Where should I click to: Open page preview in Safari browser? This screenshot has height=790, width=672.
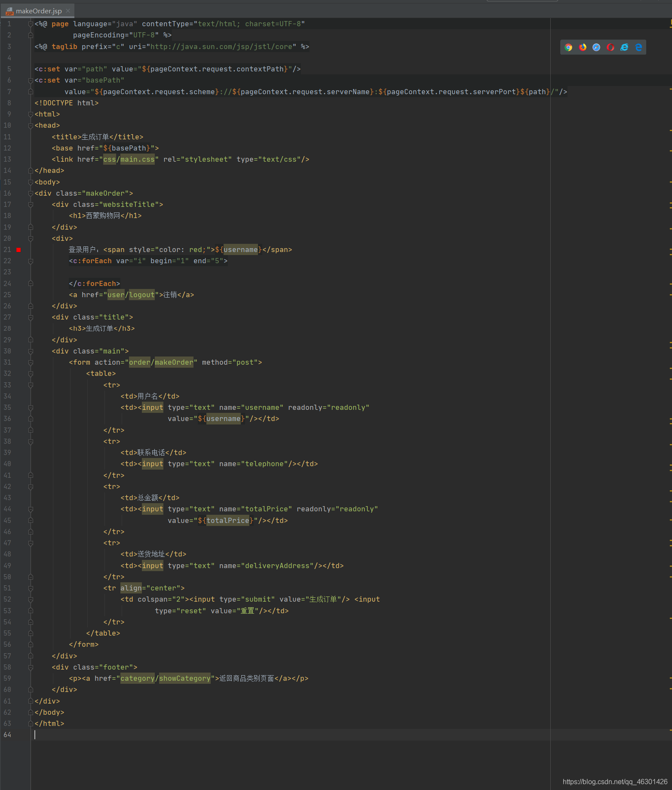click(596, 47)
